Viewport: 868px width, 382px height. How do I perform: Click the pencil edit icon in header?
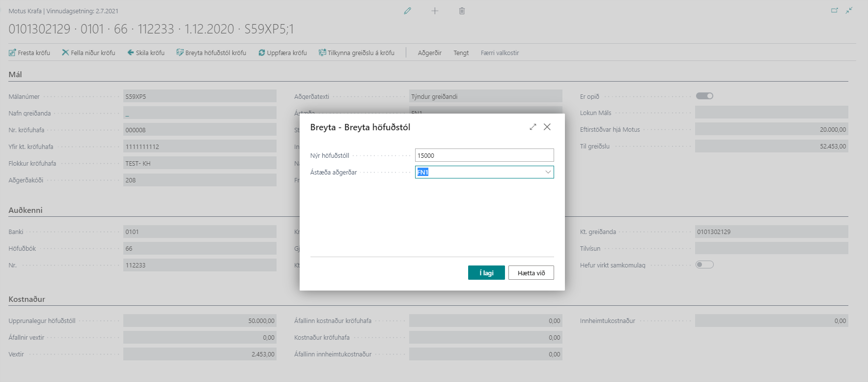point(407,11)
